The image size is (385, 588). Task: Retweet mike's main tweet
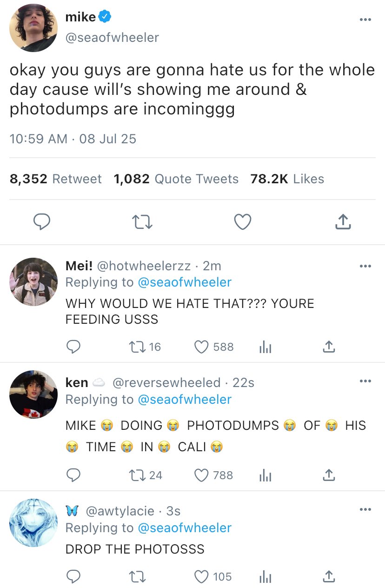[142, 222]
